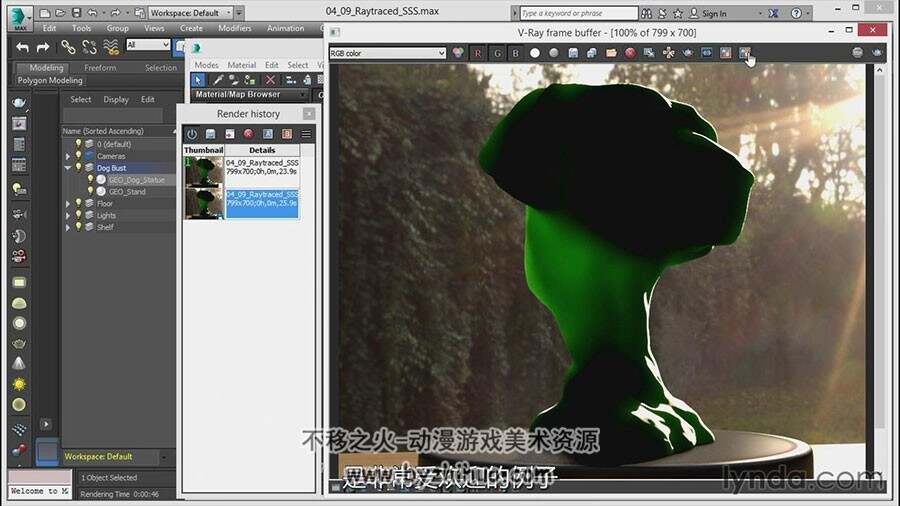
Task: Click Display in scene explorer menu
Action: tap(116, 100)
